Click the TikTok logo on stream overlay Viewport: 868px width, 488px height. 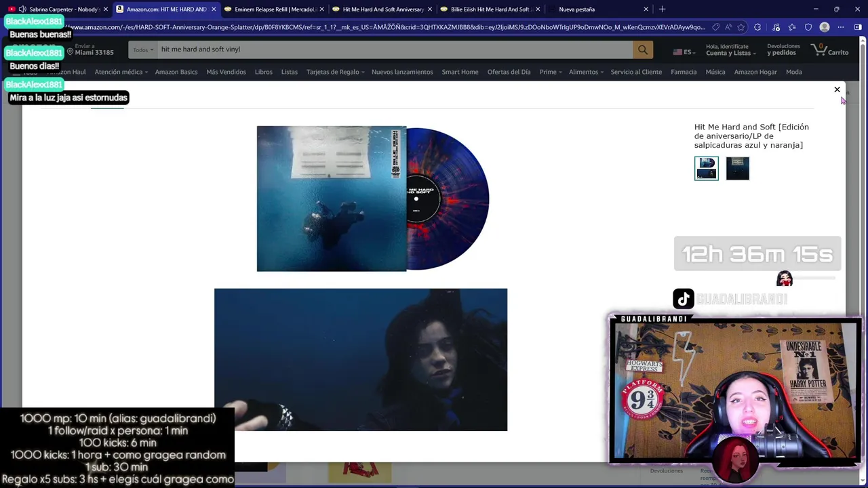point(684,299)
